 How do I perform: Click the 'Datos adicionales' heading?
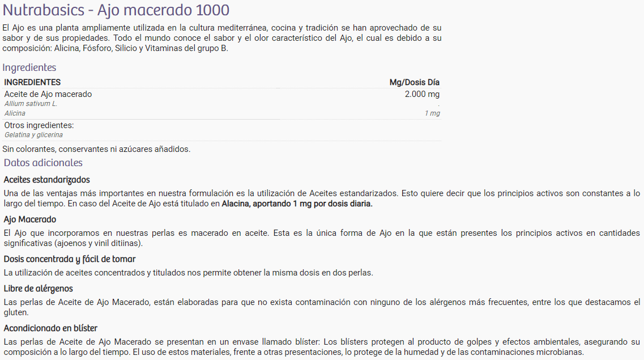click(x=43, y=163)
